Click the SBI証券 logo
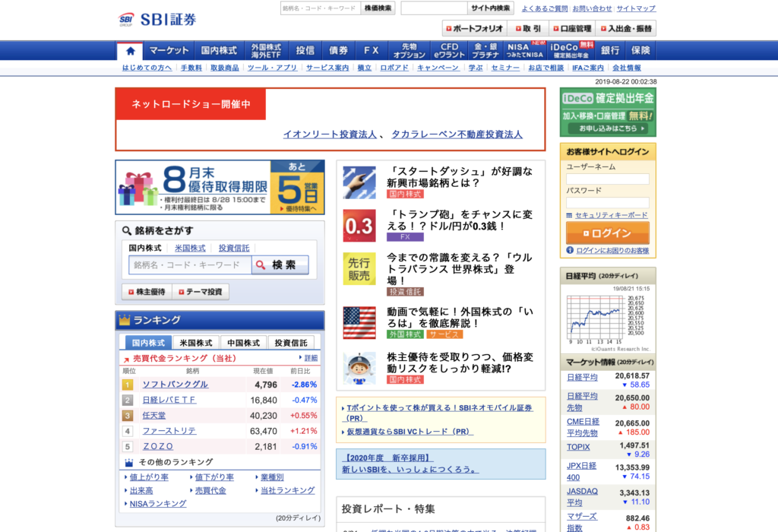Viewport: 778px width, 532px height. tap(157, 19)
